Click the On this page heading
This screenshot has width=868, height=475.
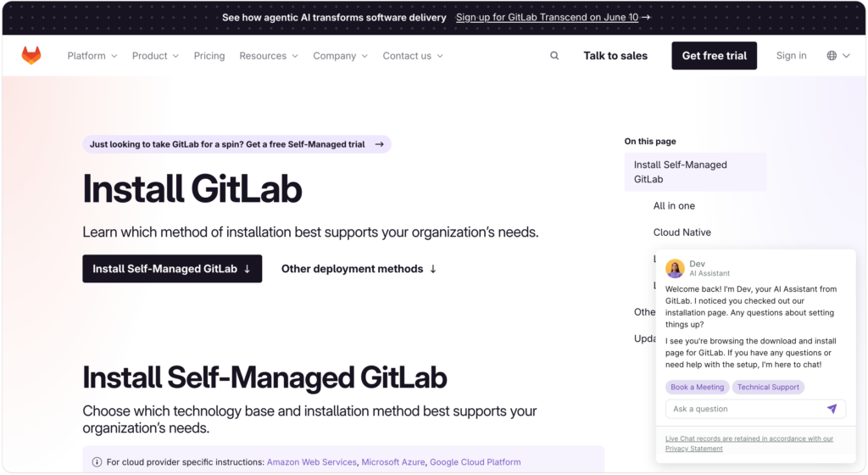click(650, 141)
